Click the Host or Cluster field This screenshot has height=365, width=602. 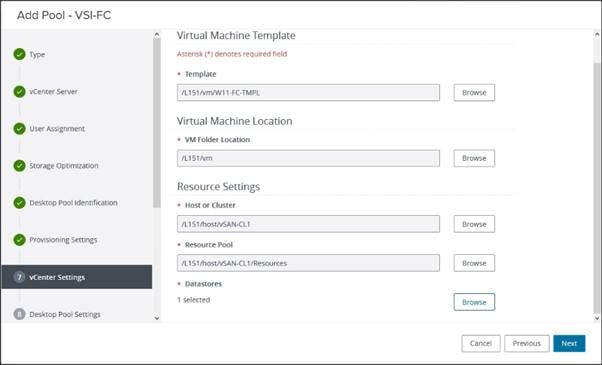point(308,224)
